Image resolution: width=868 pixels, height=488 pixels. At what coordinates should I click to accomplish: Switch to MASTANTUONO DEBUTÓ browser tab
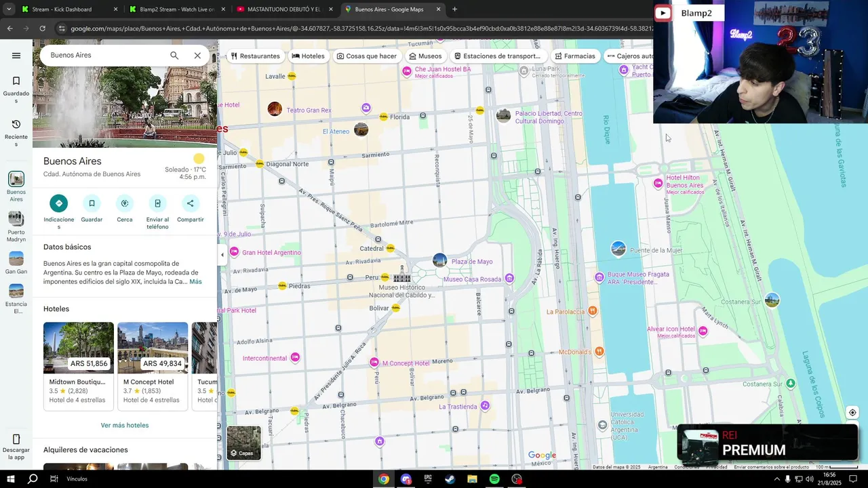(283, 9)
